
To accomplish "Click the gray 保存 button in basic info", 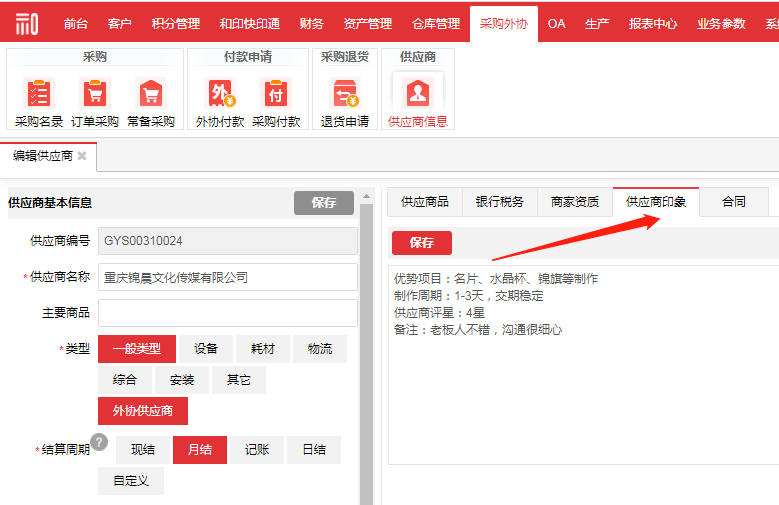I will pos(323,203).
